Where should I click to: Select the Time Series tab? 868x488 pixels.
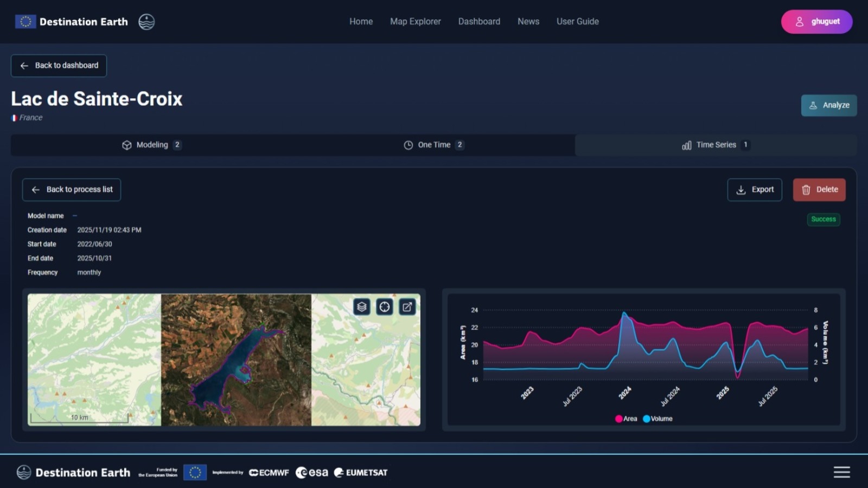tap(716, 145)
